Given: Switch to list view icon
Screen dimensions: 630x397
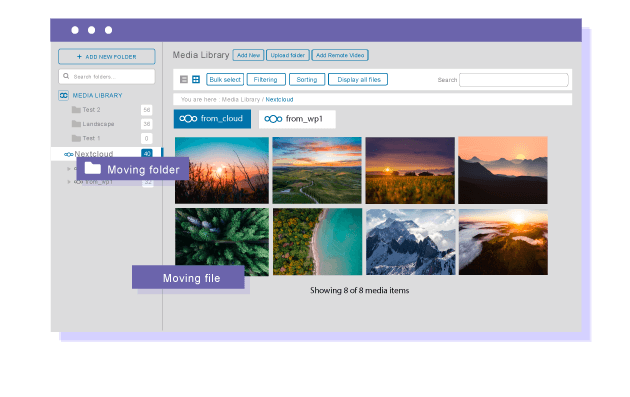Looking at the screenshot, I should tap(184, 80).
